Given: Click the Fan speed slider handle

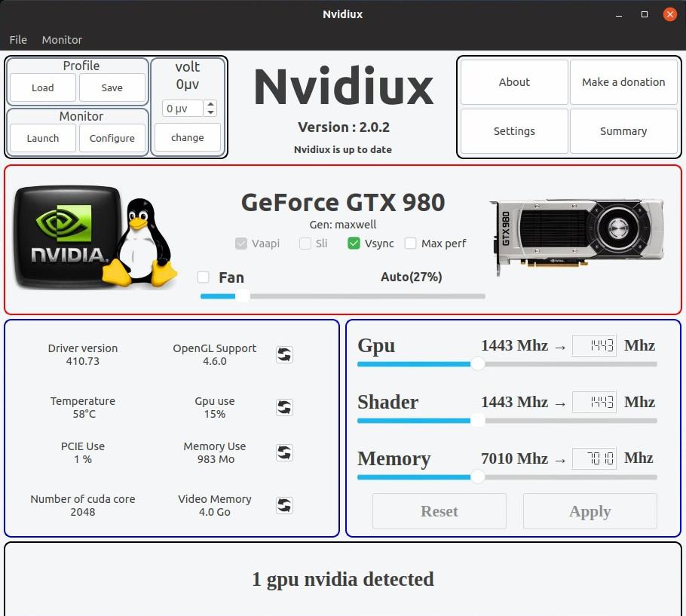Looking at the screenshot, I should pyautogui.click(x=243, y=296).
